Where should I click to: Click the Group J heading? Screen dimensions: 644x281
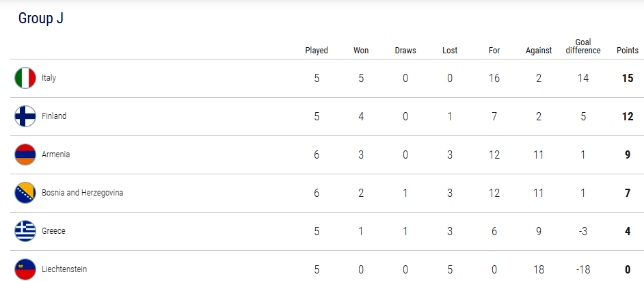tap(40, 18)
